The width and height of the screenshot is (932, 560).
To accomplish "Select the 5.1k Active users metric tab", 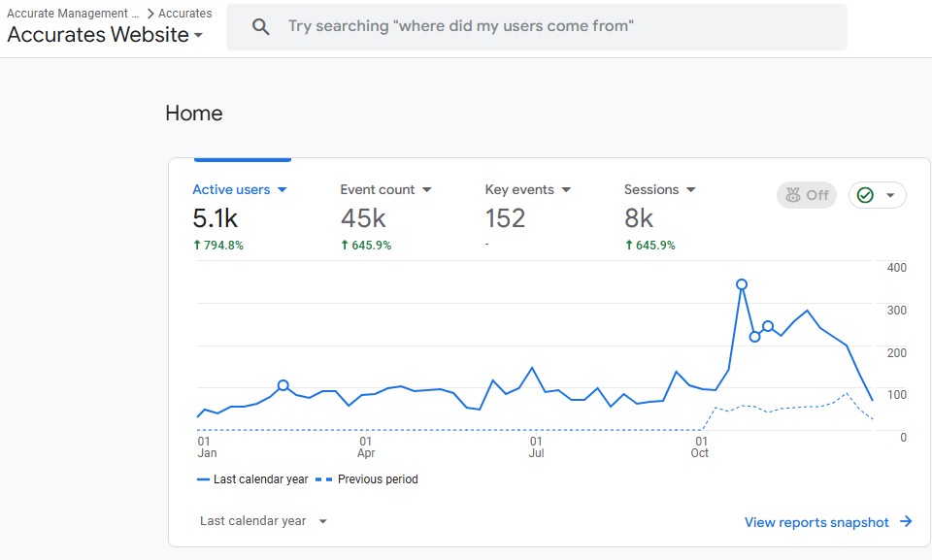I will [x=240, y=217].
